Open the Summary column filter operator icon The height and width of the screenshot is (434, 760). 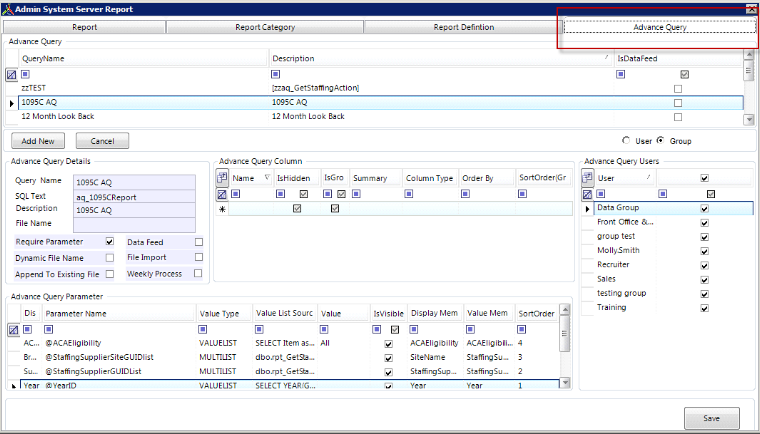pyautogui.click(x=356, y=194)
